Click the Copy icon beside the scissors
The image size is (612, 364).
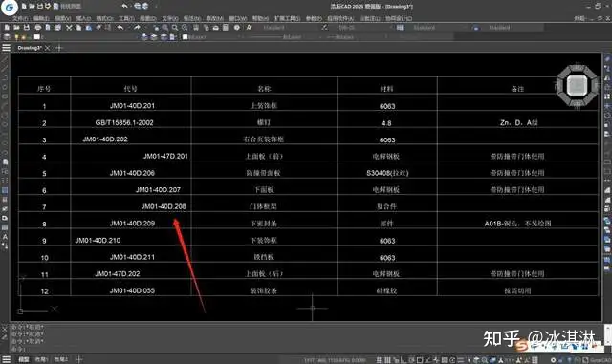78,28
